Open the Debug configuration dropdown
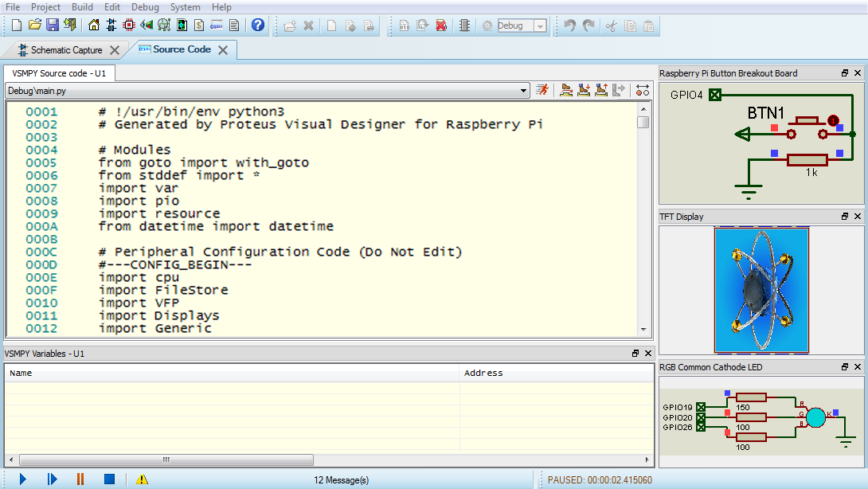This screenshot has height=489, width=868. [x=540, y=25]
